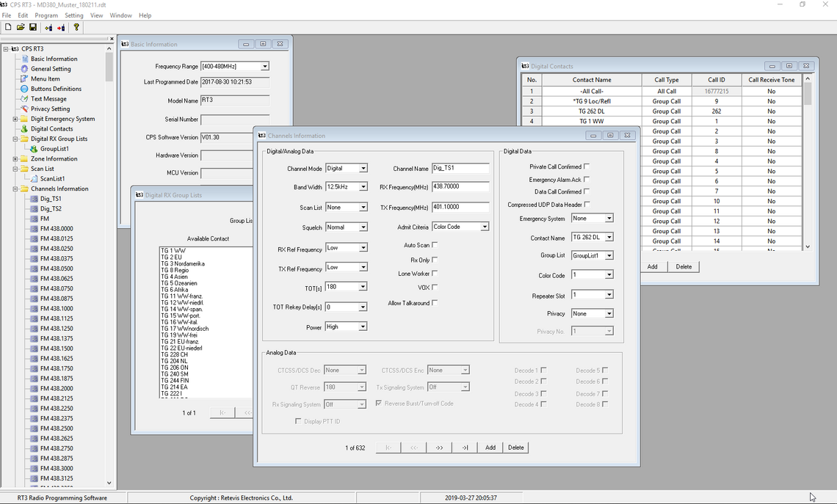Enable the VOX checkbox
This screenshot has width=837, height=504.
pos(435,287)
